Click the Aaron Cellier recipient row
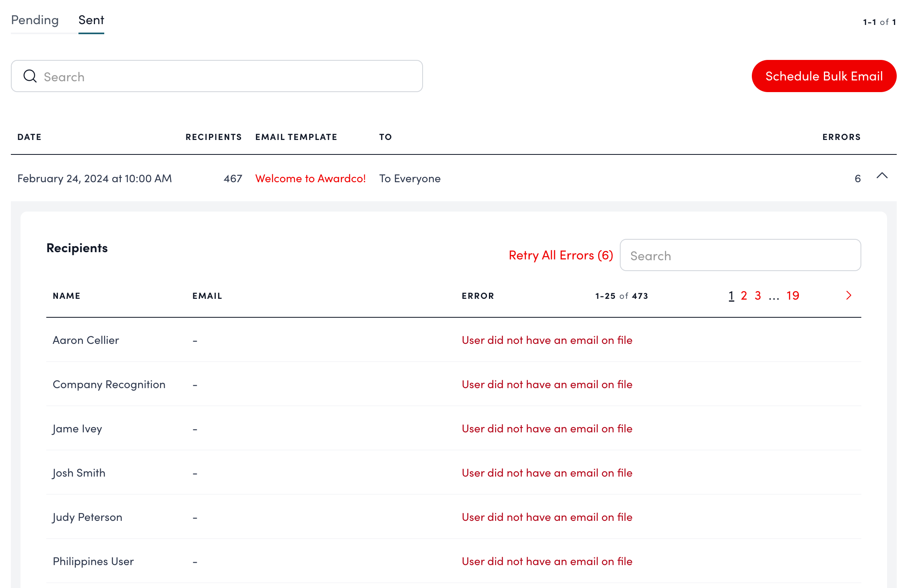This screenshot has height=588, width=908. 86,340
